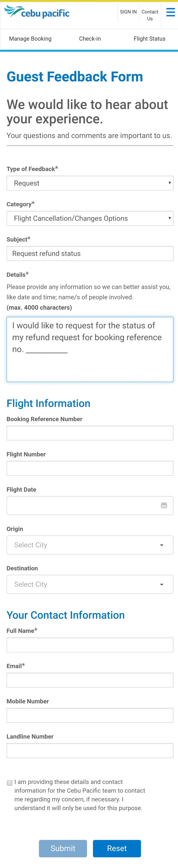This screenshot has height=868, width=178.
Task: Open the Contact Us page
Action: click(x=150, y=15)
